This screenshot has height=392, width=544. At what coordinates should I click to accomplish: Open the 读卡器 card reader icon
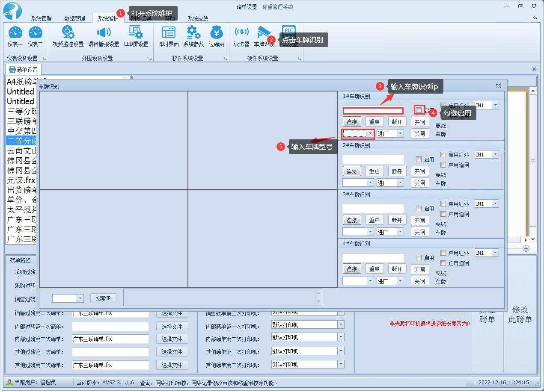[241, 36]
